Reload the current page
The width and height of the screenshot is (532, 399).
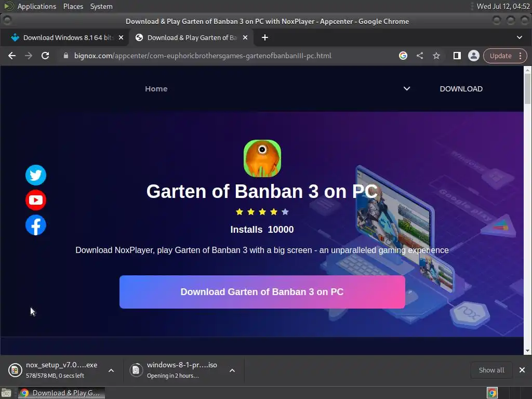click(45, 56)
